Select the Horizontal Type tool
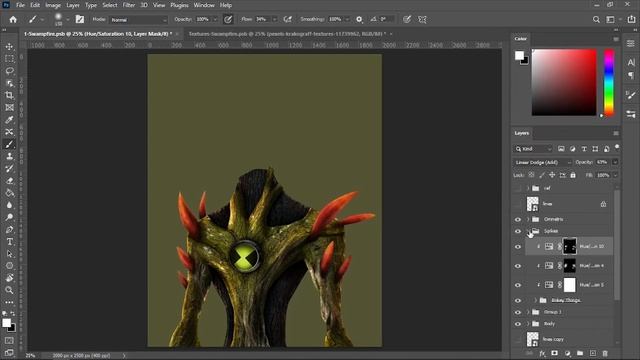The width and height of the screenshot is (640, 360). click(9, 242)
